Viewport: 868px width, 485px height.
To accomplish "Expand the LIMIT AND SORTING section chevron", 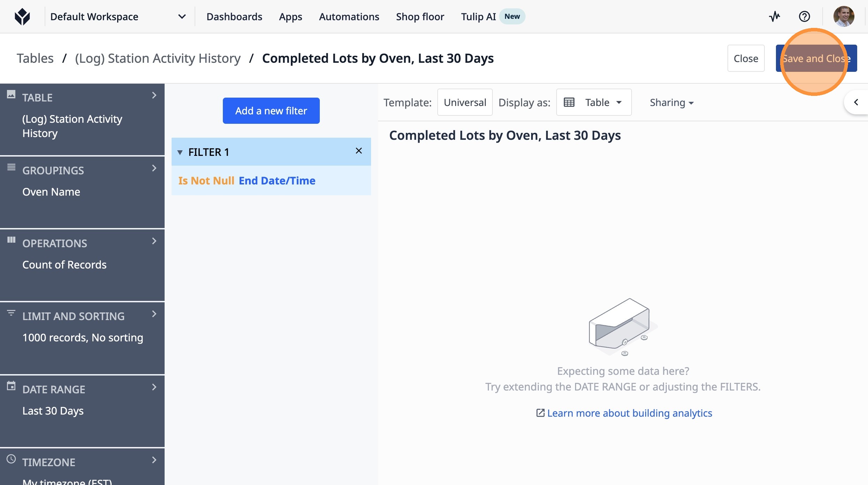I will (154, 314).
